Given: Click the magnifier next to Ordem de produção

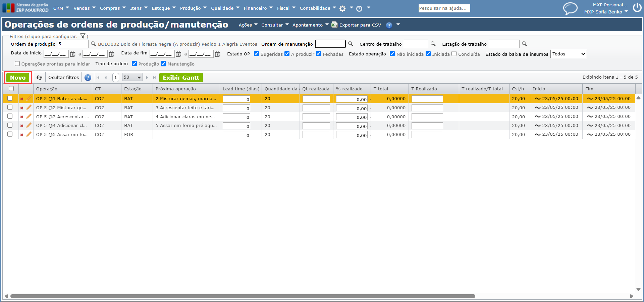Looking at the screenshot, I should point(93,44).
